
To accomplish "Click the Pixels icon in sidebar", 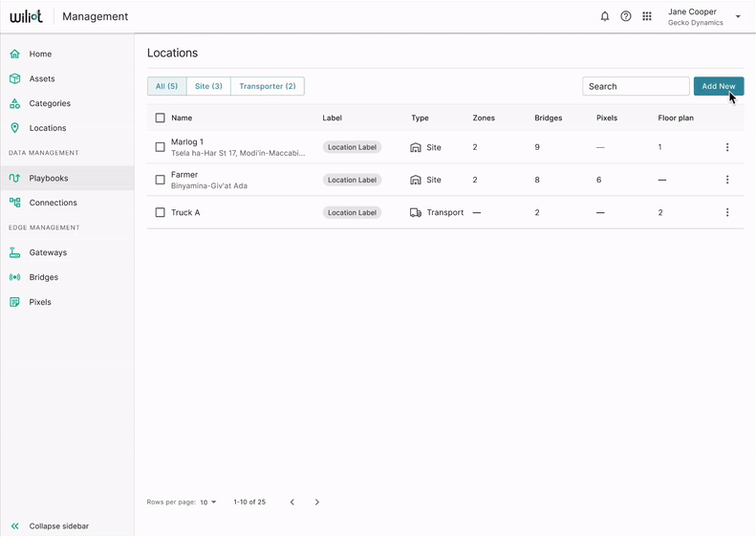I will coord(15,302).
